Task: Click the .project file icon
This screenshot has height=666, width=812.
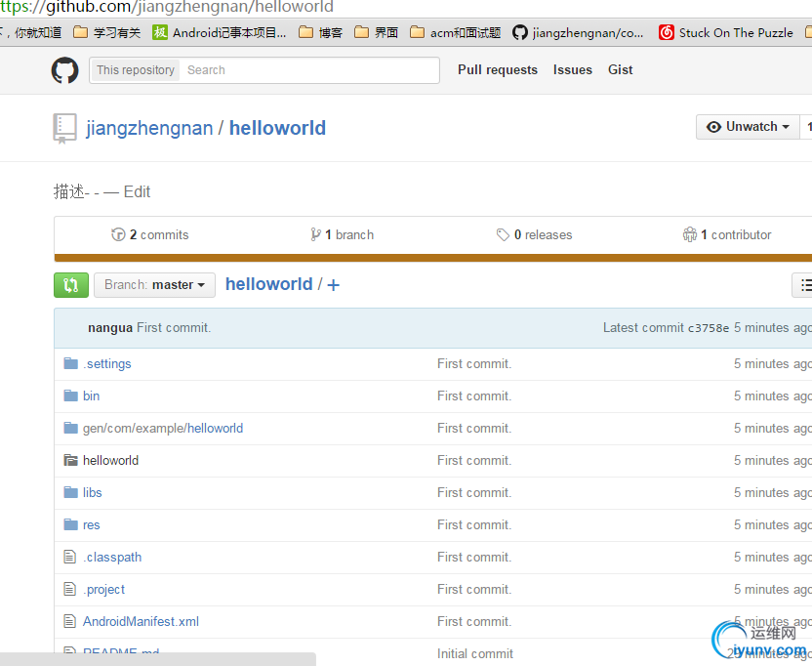Action: pos(69,589)
